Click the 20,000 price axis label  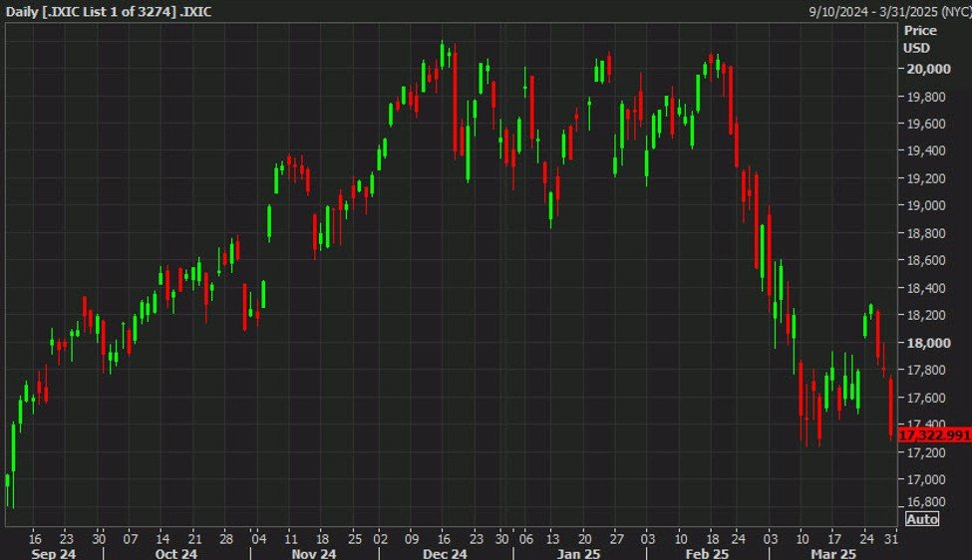tap(925, 69)
